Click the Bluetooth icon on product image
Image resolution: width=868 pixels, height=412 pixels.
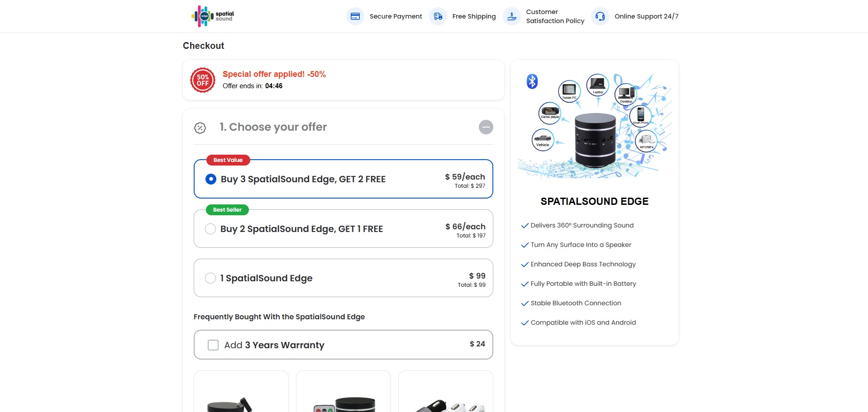pos(532,81)
